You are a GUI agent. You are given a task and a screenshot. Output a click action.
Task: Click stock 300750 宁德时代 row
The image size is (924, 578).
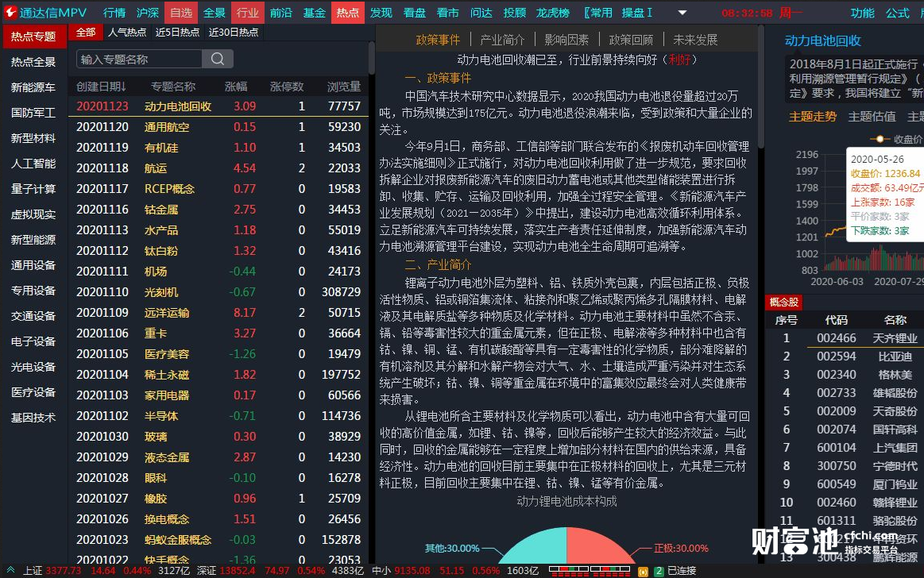point(845,465)
